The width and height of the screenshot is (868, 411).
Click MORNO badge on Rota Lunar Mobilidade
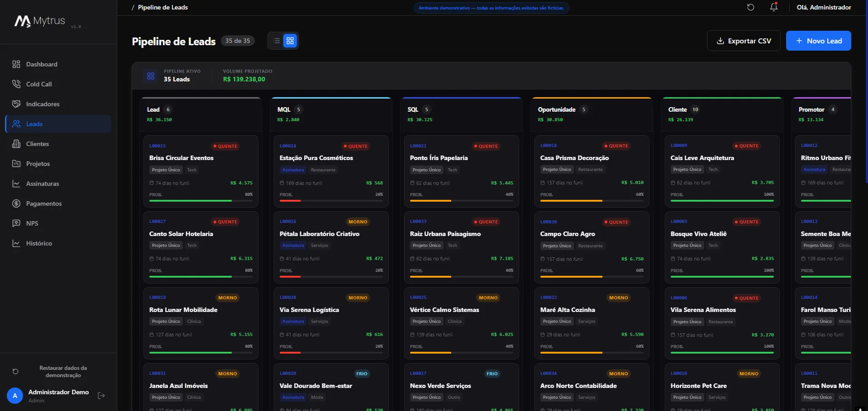tap(228, 298)
